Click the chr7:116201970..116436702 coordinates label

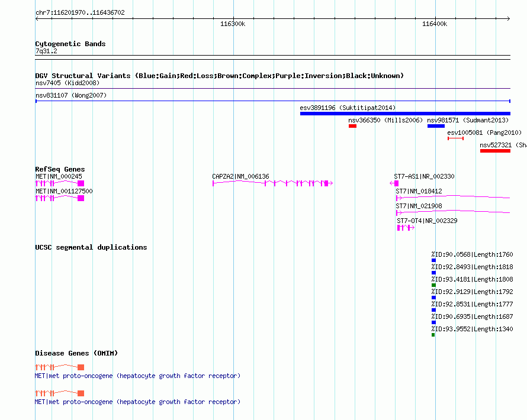point(80,12)
